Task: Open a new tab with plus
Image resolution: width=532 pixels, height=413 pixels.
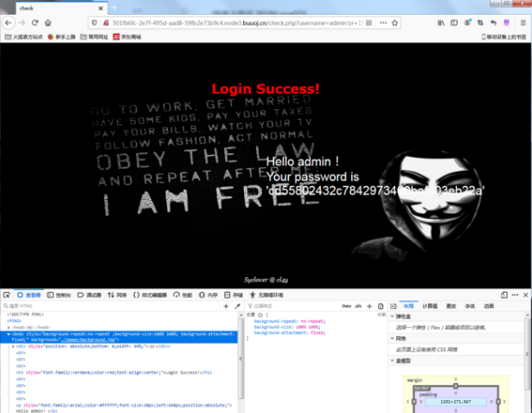Action: pos(115,8)
